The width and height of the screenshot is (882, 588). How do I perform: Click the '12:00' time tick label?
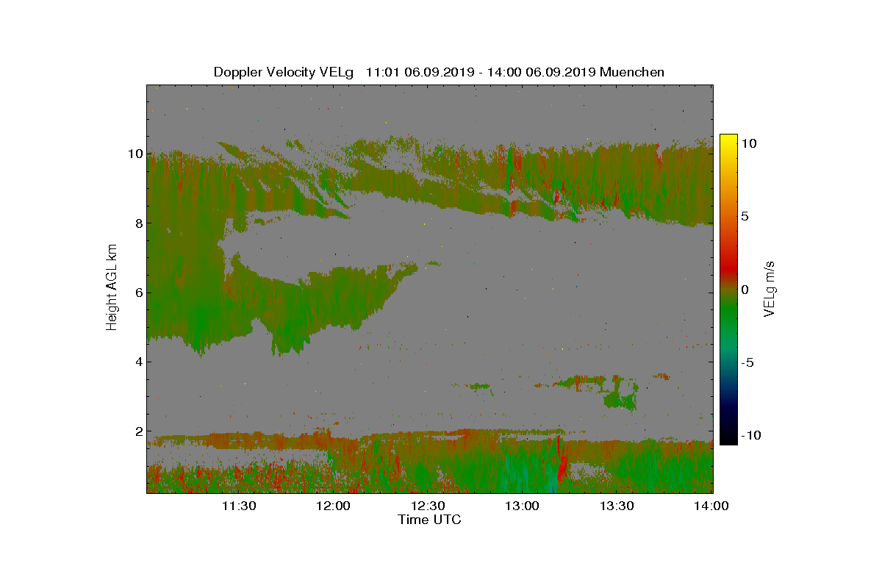tap(334, 506)
